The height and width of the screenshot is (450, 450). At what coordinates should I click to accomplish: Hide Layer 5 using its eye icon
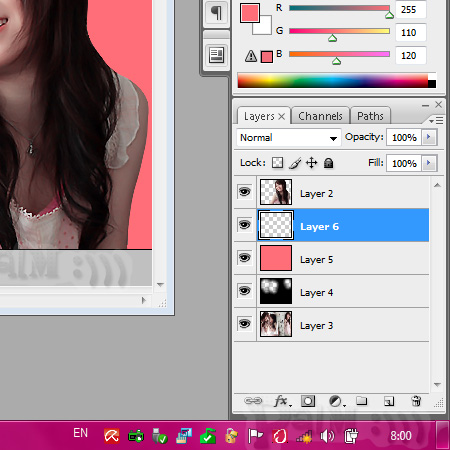click(245, 258)
